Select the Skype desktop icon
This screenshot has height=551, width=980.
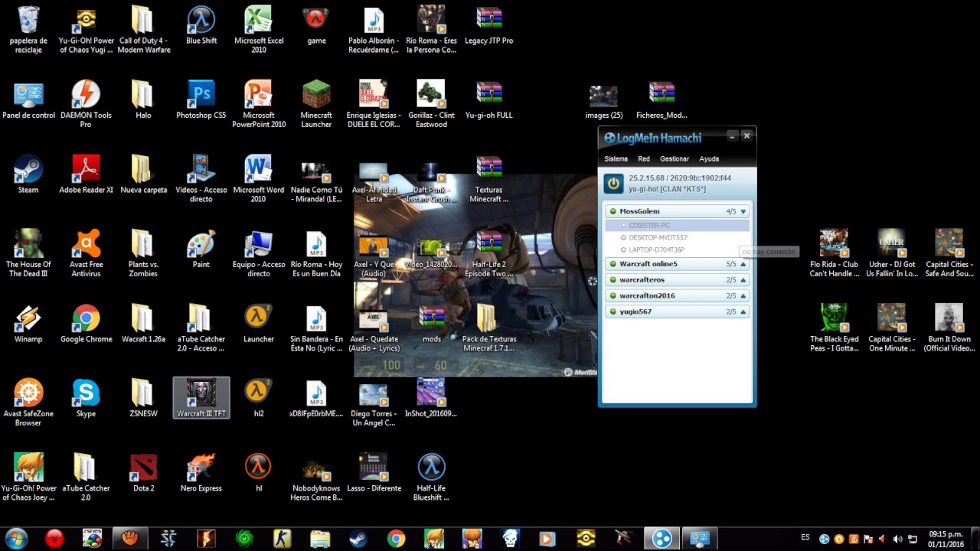(x=86, y=398)
